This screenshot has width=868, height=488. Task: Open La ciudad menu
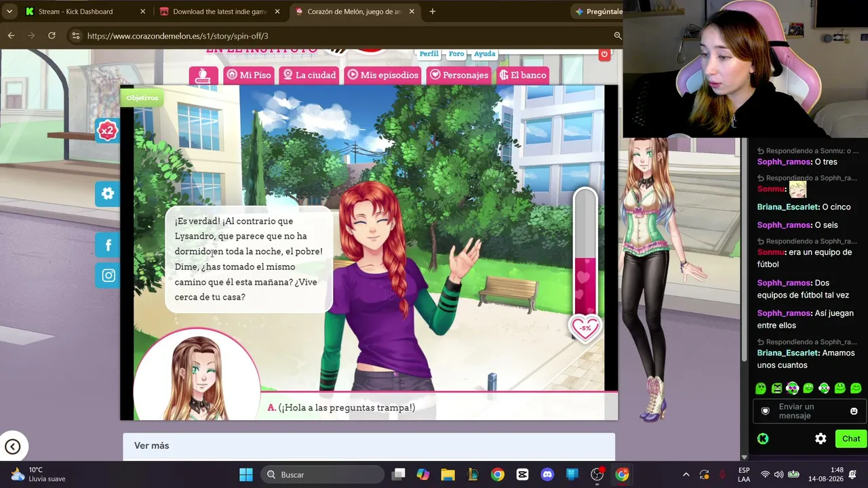click(x=309, y=75)
